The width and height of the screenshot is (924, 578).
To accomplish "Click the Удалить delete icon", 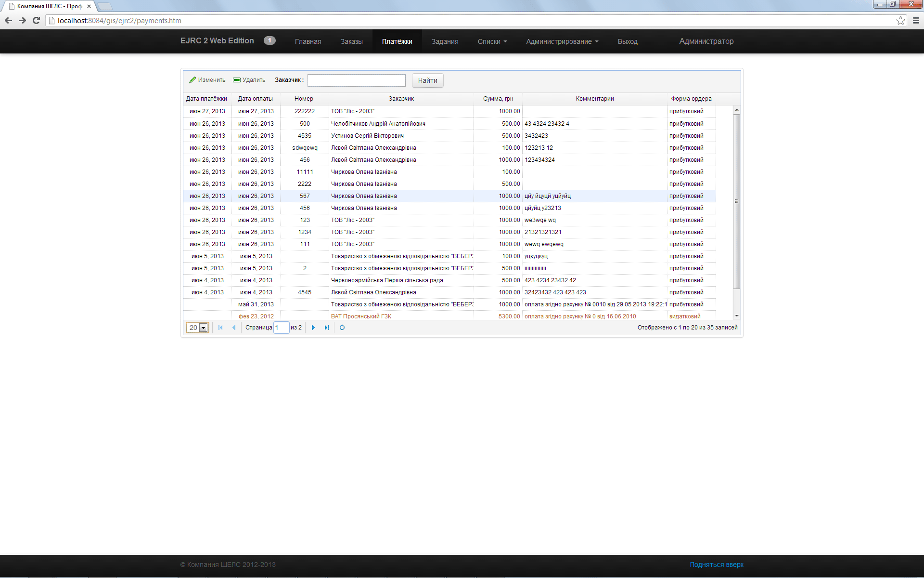I will (236, 80).
